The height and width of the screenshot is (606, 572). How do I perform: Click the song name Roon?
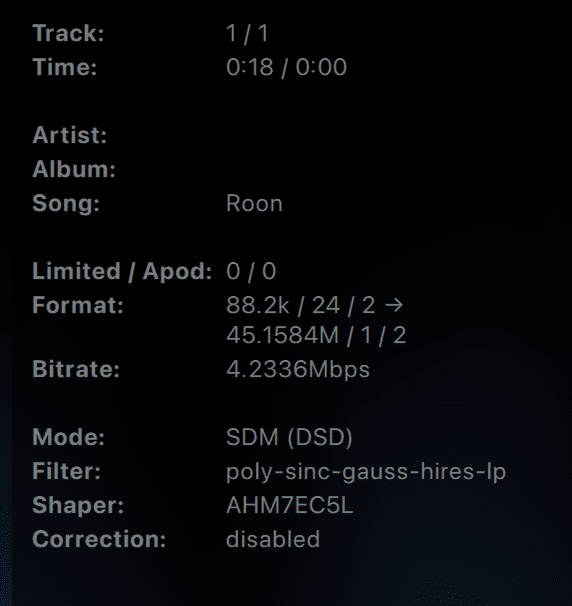coord(254,204)
